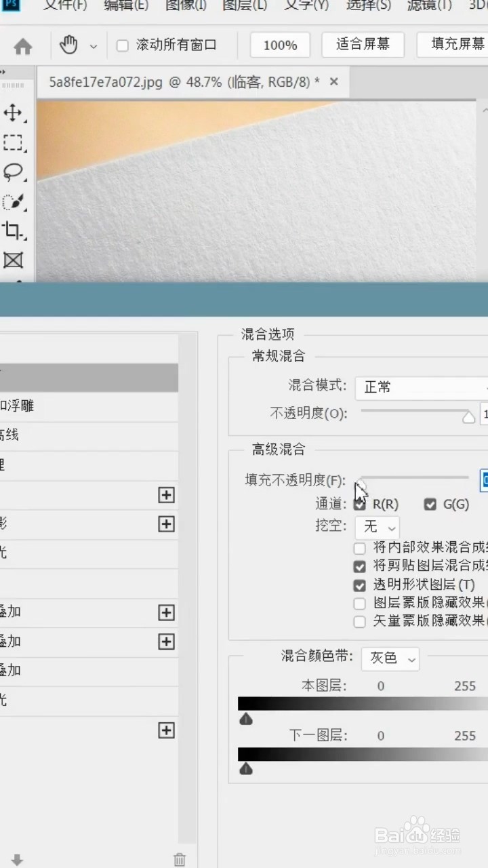Viewport: 488px width, 868px height.
Task: Select the Hand tool icon in options bar
Action: click(x=68, y=45)
